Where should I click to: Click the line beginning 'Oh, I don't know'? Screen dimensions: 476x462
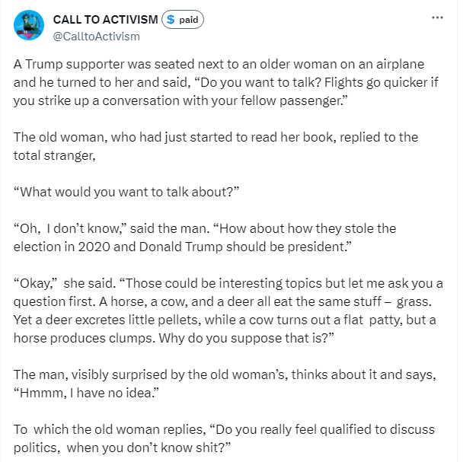(x=205, y=228)
